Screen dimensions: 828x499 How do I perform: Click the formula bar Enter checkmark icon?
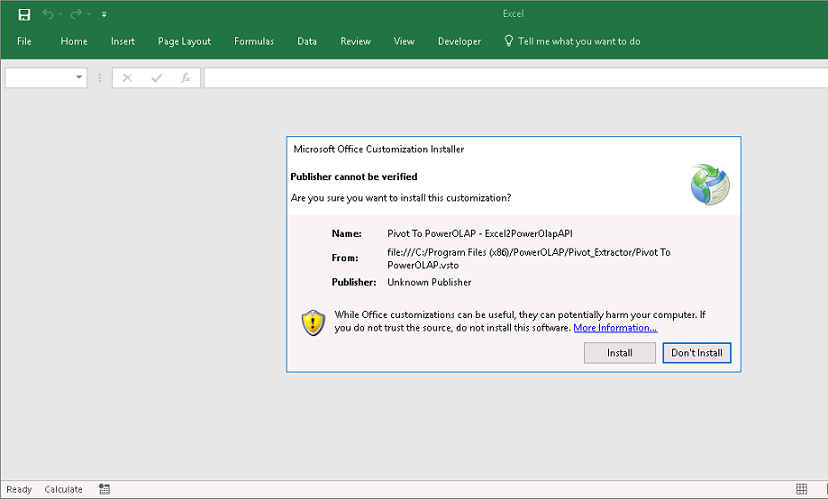(x=156, y=78)
